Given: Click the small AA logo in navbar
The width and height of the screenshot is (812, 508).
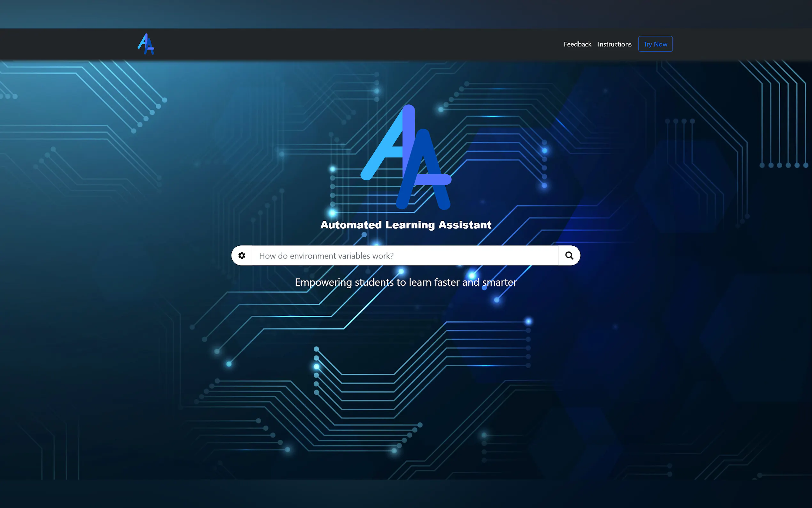Looking at the screenshot, I should [146, 44].
